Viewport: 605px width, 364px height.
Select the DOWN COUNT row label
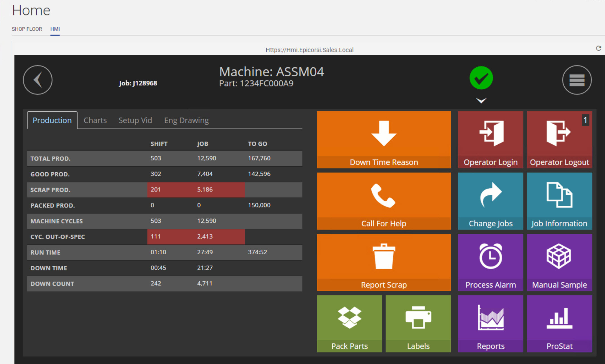coord(52,284)
